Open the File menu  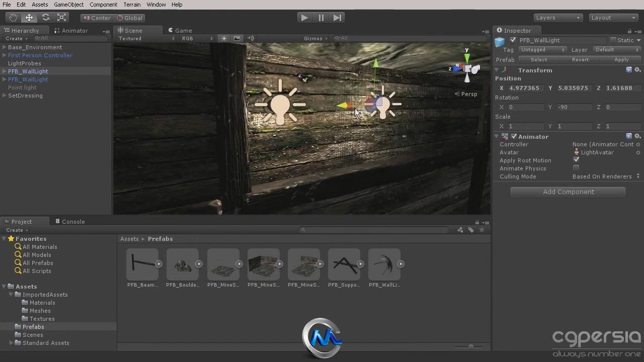point(7,5)
